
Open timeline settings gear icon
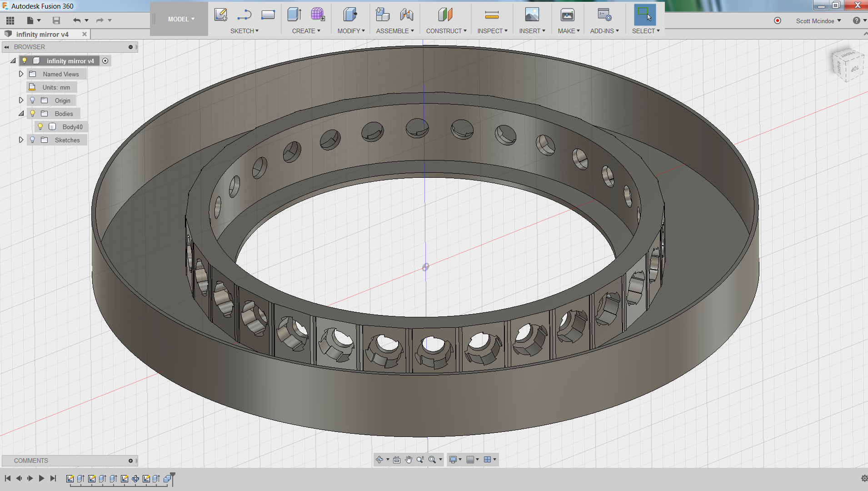coord(864,478)
